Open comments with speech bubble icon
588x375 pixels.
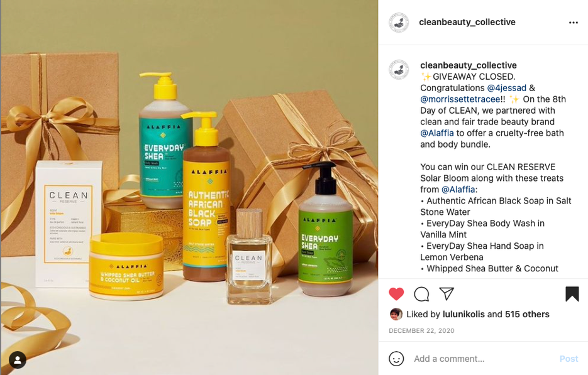click(421, 294)
